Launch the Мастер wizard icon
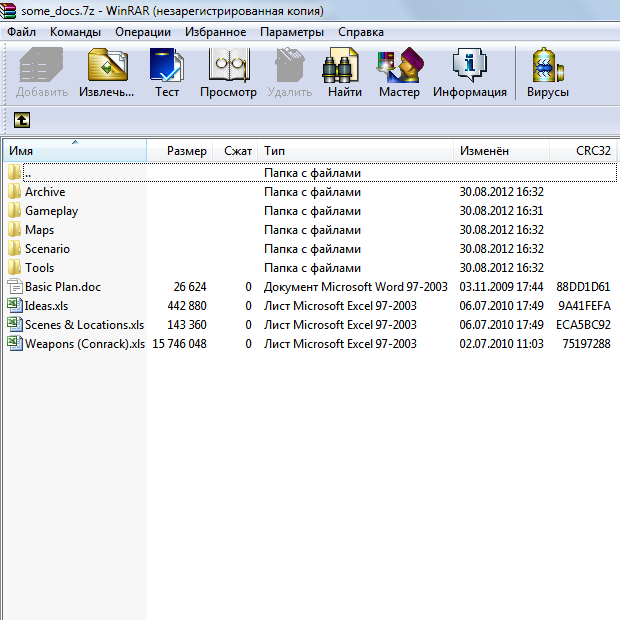 pyautogui.click(x=400, y=65)
